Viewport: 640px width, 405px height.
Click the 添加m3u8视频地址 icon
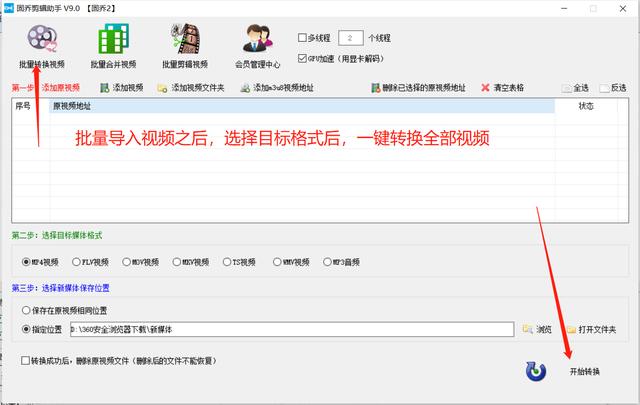(x=245, y=88)
